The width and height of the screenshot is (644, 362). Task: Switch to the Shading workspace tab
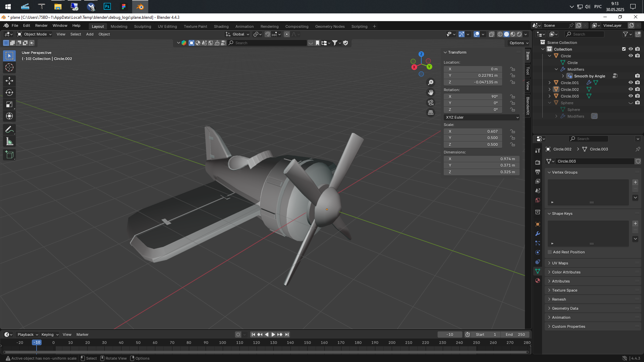(221, 26)
